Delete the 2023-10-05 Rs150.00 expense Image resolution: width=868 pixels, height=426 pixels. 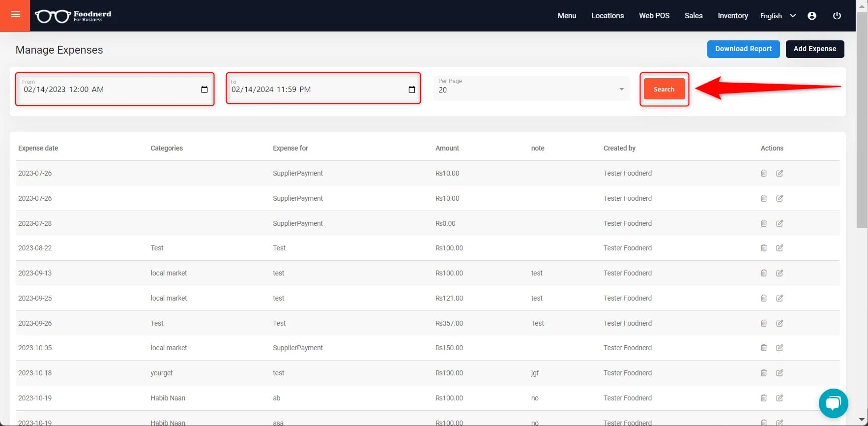click(x=764, y=348)
